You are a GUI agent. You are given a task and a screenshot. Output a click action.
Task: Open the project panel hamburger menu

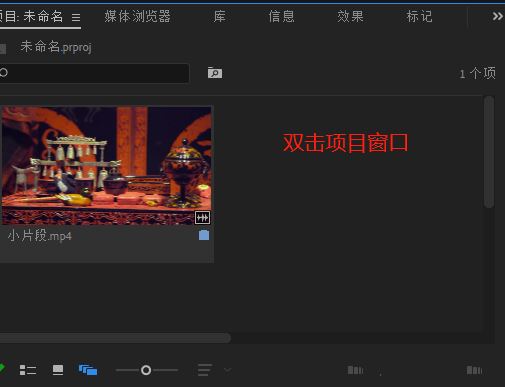[x=76, y=17]
